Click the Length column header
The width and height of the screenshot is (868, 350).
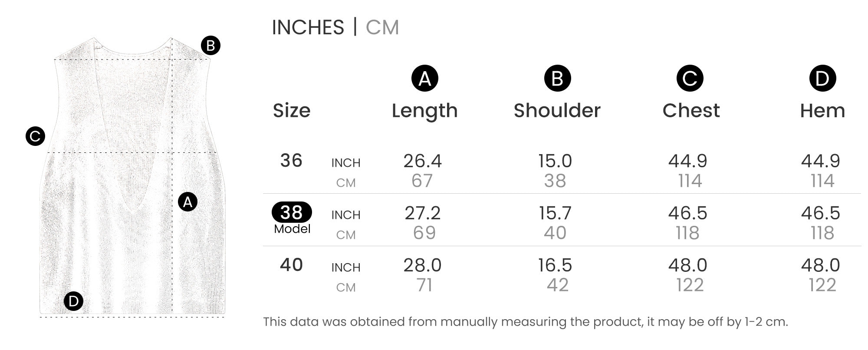424,111
